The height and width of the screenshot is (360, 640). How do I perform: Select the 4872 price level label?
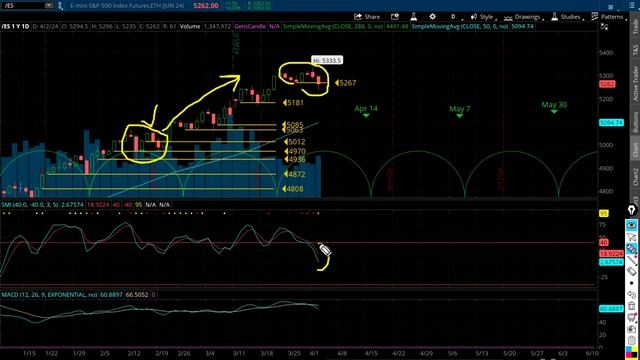tap(295, 174)
